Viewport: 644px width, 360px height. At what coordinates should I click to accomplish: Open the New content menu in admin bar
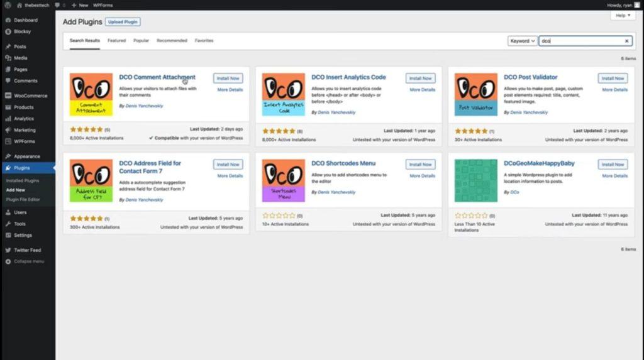(80, 5)
